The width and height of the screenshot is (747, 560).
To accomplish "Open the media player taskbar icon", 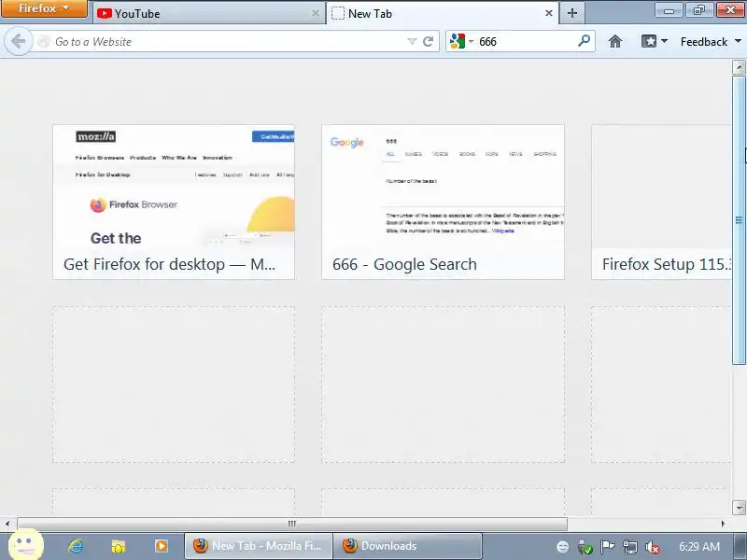I will click(x=161, y=546).
